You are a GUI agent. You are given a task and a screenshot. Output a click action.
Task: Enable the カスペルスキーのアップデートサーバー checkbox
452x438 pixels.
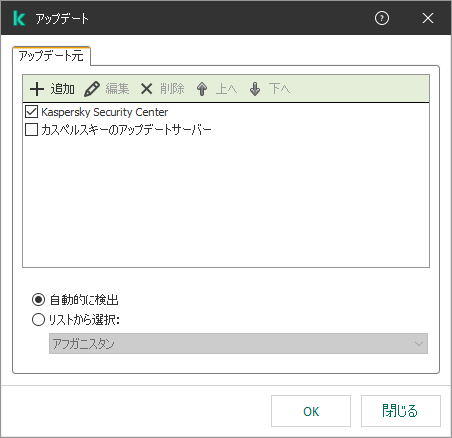(x=31, y=129)
